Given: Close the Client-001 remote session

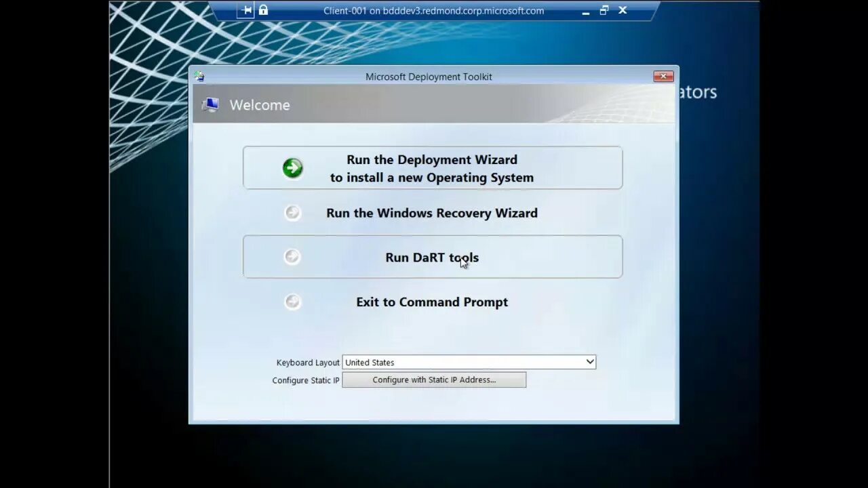Looking at the screenshot, I should 623,10.
